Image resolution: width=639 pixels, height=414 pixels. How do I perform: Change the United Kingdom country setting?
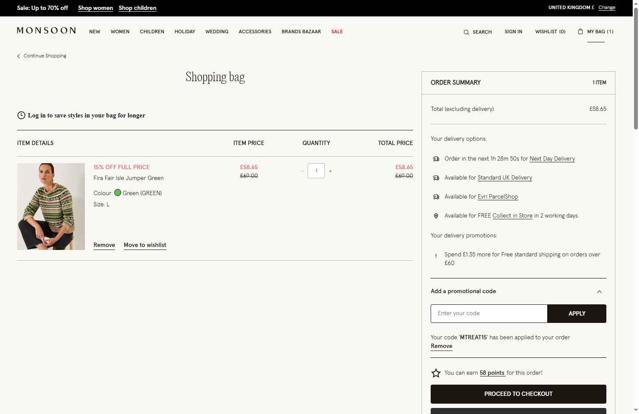(607, 7)
